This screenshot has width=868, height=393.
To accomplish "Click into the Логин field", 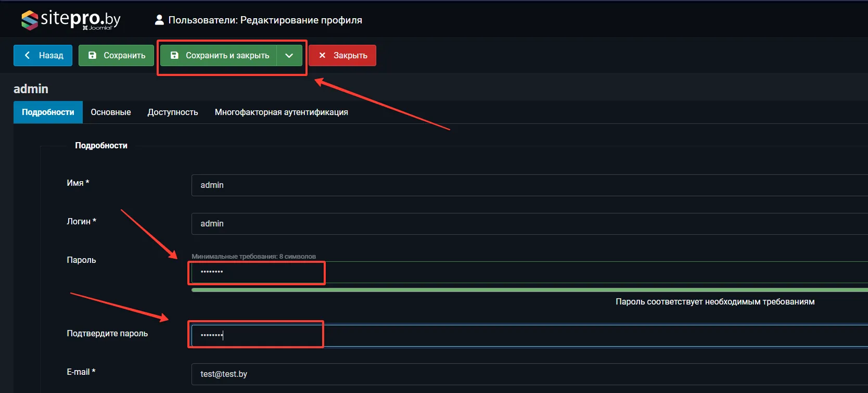I will coord(520,224).
